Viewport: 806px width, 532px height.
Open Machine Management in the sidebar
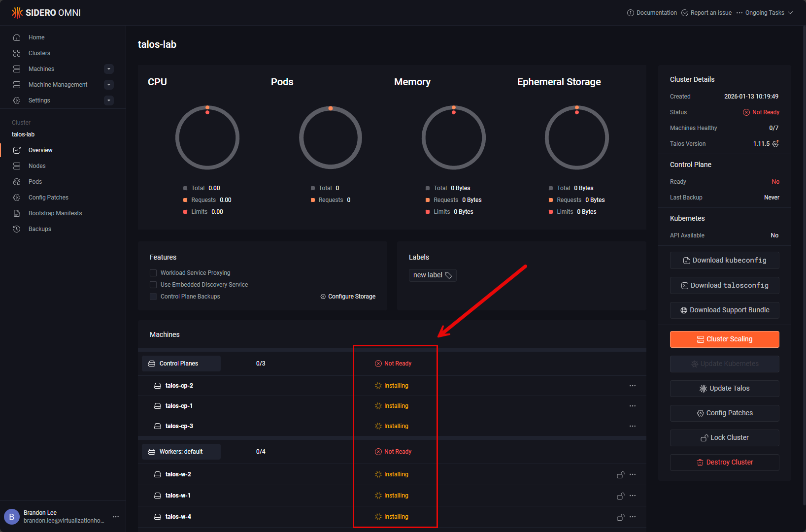click(x=58, y=85)
